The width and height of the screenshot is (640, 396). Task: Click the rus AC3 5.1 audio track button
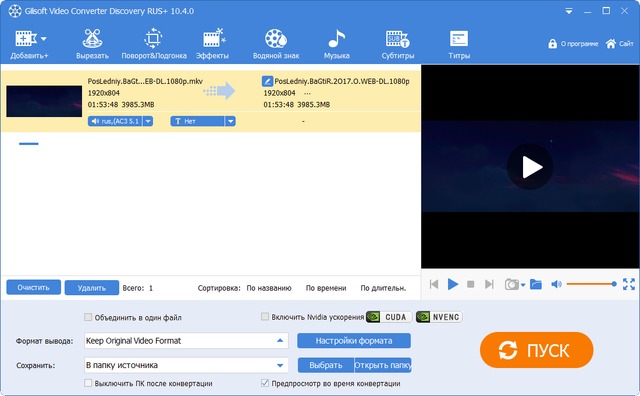click(x=116, y=121)
